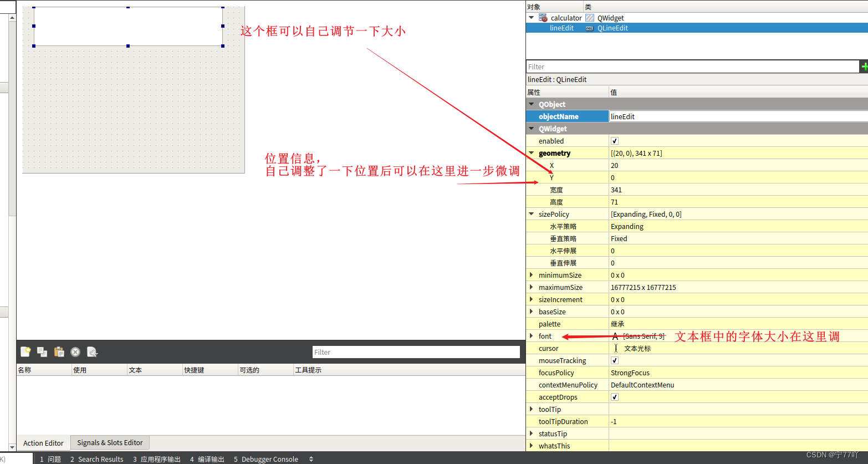The height and width of the screenshot is (464, 868).
Task: Click the property editor Filter field
Action: pyautogui.click(x=693, y=67)
